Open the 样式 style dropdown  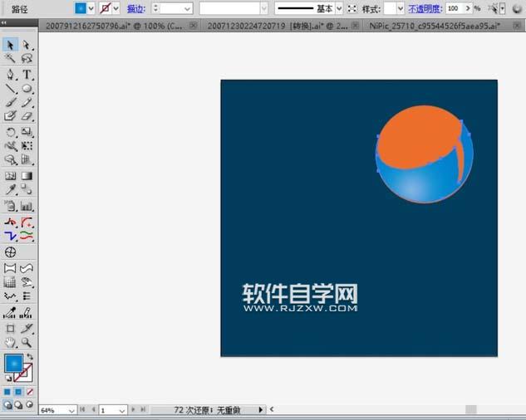[x=400, y=8]
